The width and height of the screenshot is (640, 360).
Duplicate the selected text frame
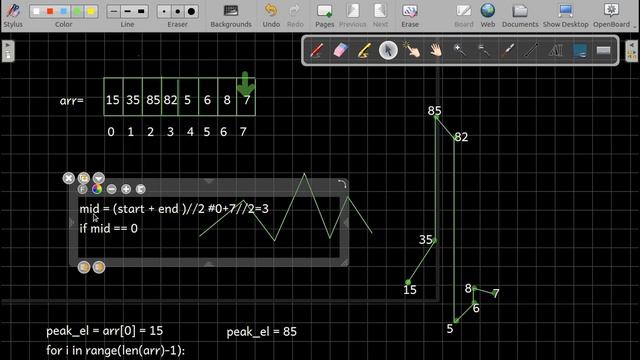point(84,178)
